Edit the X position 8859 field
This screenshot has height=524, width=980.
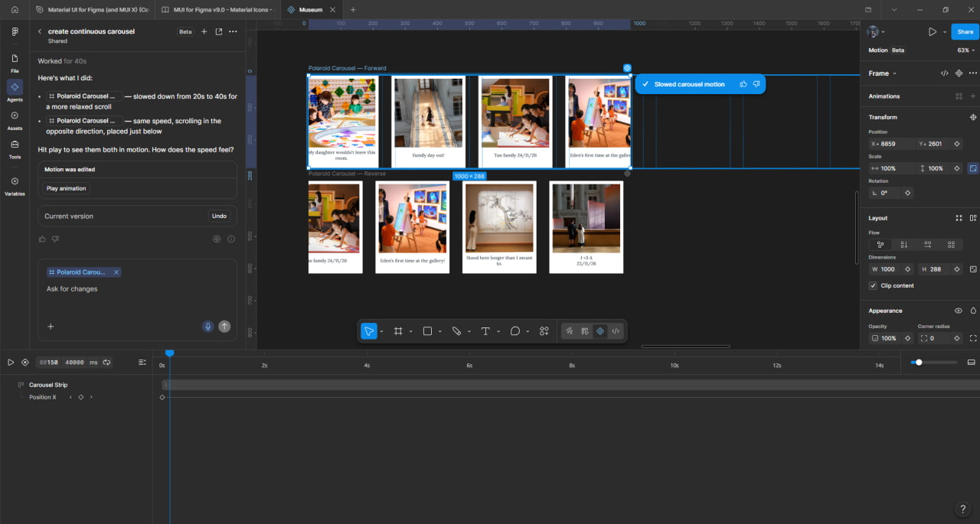point(892,144)
